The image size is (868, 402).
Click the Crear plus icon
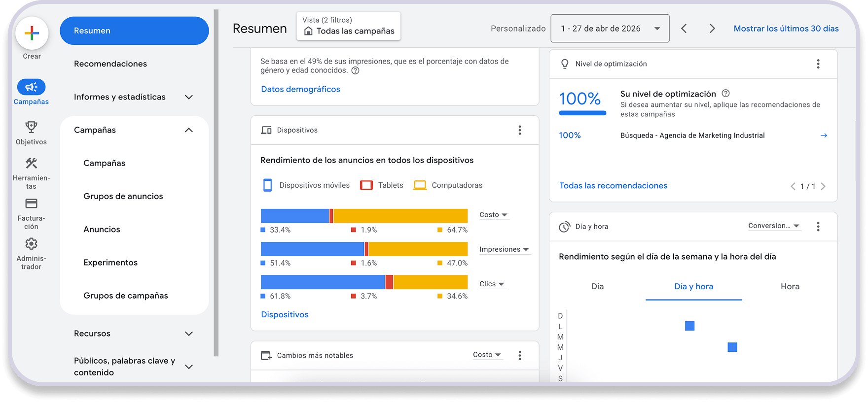pyautogui.click(x=32, y=33)
